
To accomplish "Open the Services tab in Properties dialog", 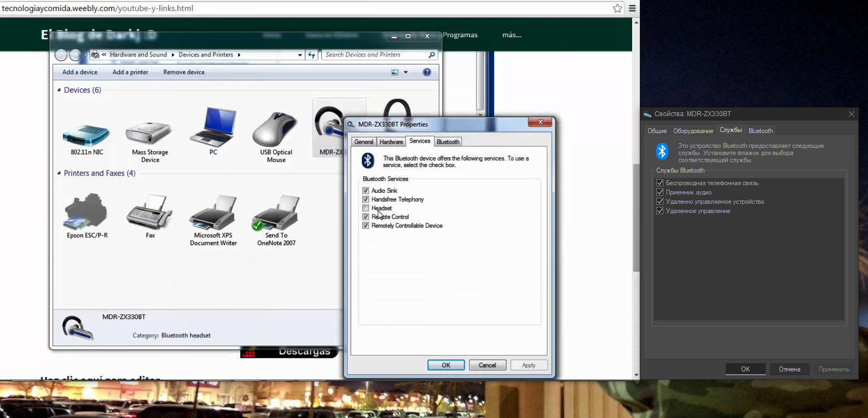I will click(x=420, y=141).
